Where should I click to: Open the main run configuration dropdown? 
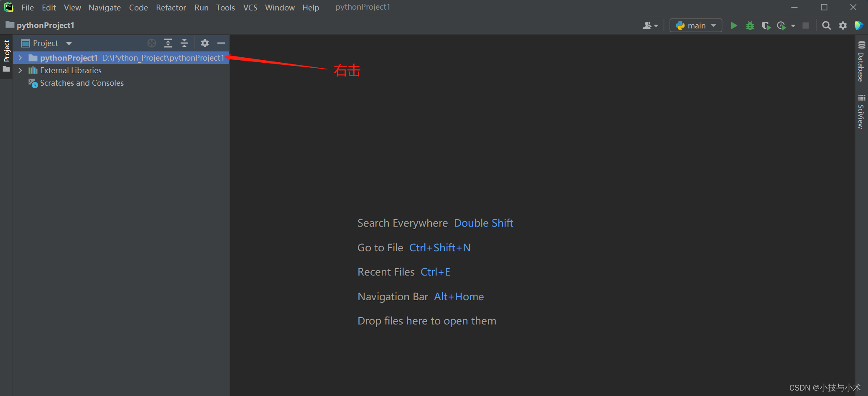point(696,26)
